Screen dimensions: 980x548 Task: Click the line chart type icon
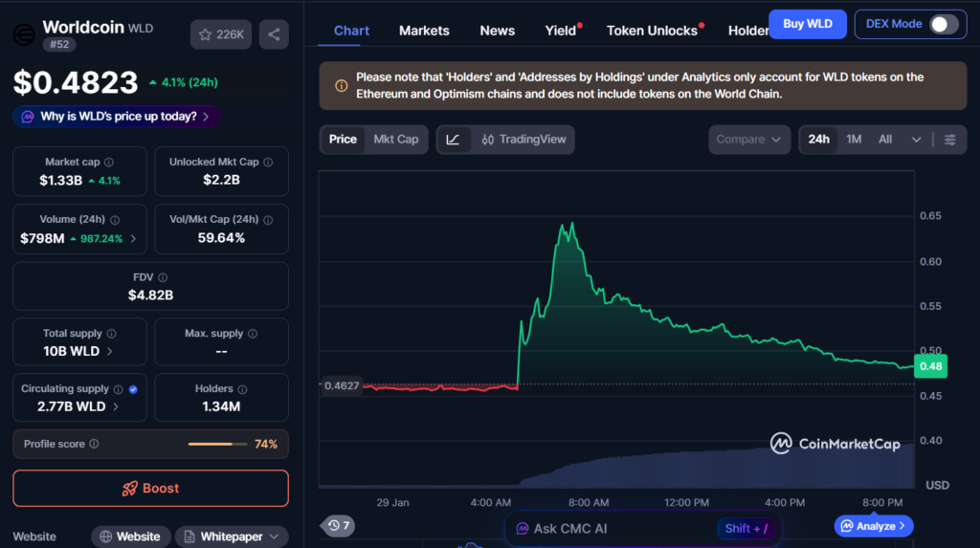(453, 140)
